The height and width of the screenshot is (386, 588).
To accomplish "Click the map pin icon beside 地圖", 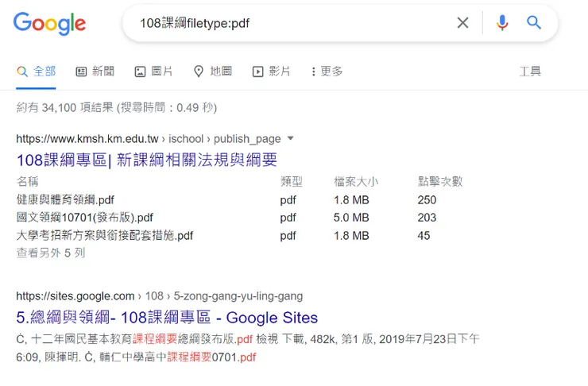I will coord(199,71).
